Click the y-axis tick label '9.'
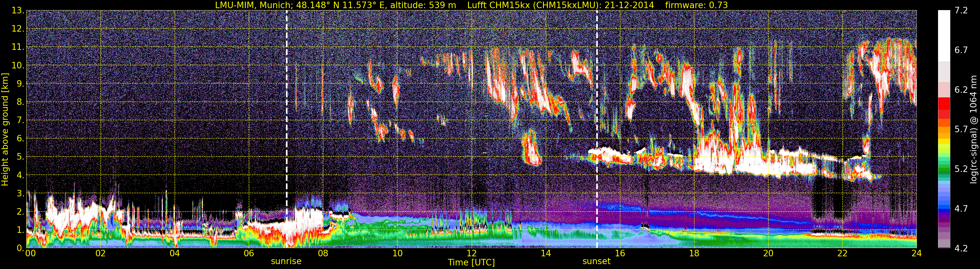 click(x=20, y=84)
